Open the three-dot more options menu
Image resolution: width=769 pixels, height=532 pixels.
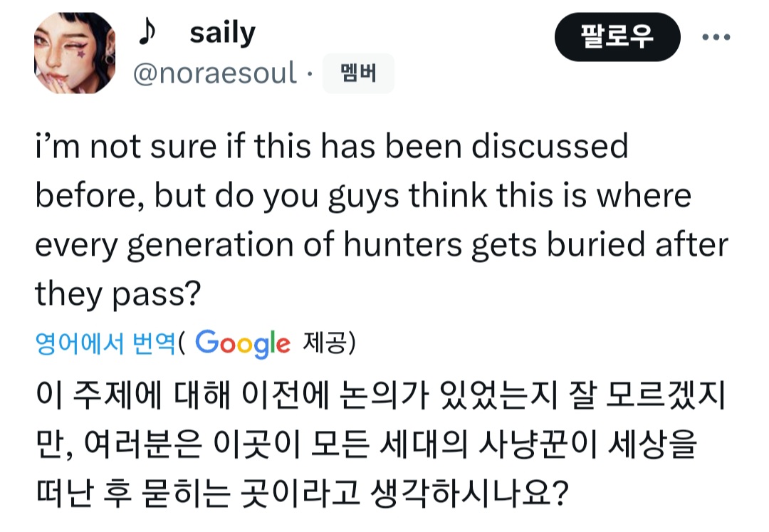point(716,38)
